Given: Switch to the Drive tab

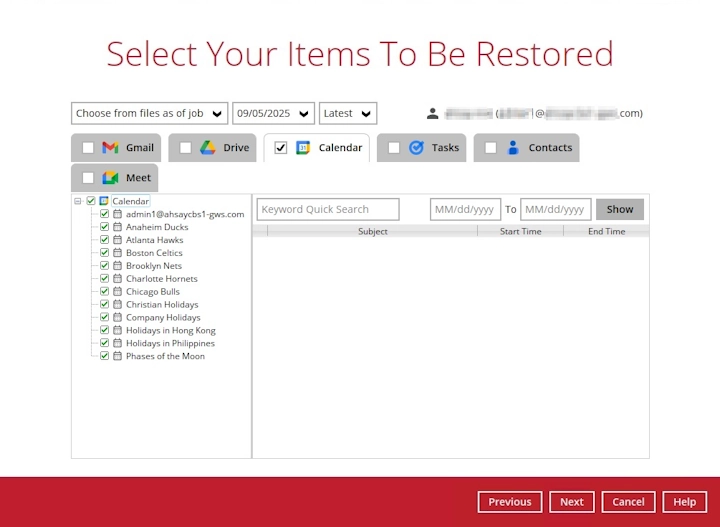Looking at the screenshot, I should coord(236,148).
